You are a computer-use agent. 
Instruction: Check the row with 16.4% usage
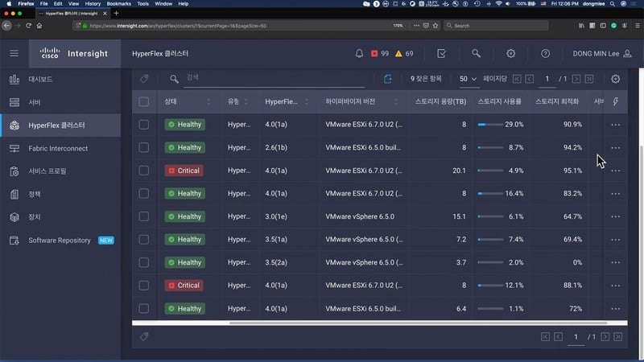click(x=144, y=193)
